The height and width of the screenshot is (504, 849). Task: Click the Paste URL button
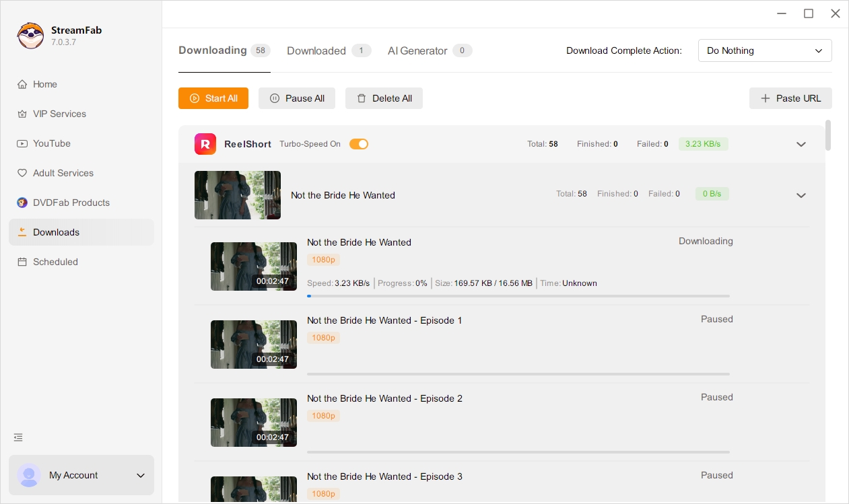tap(790, 98)
